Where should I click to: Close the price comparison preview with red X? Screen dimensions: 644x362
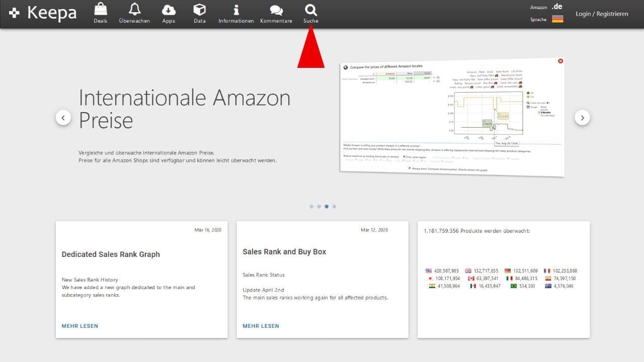[560, 61]
